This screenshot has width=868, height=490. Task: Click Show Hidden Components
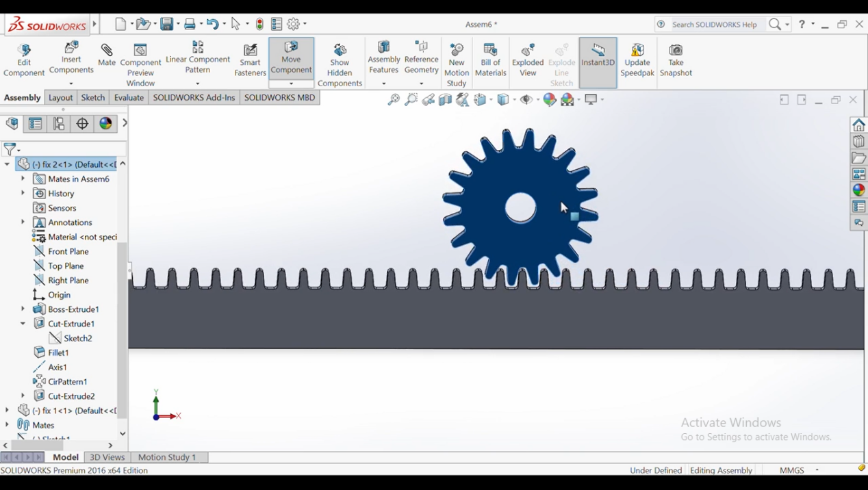click(340, 66)
